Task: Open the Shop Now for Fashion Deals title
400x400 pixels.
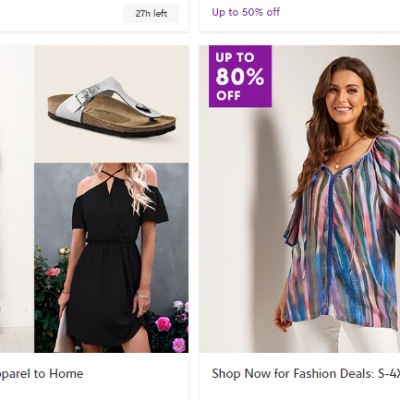Action: [x=306, y=373]
